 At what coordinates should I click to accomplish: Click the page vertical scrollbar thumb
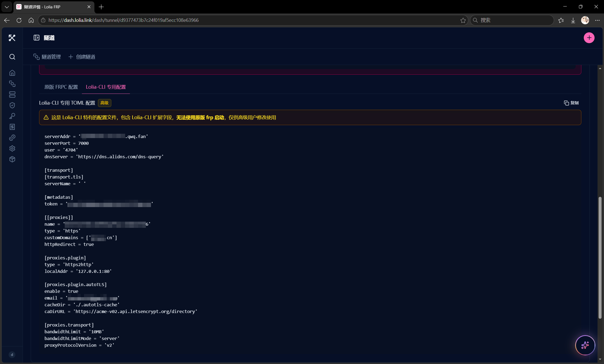point(600,257)
